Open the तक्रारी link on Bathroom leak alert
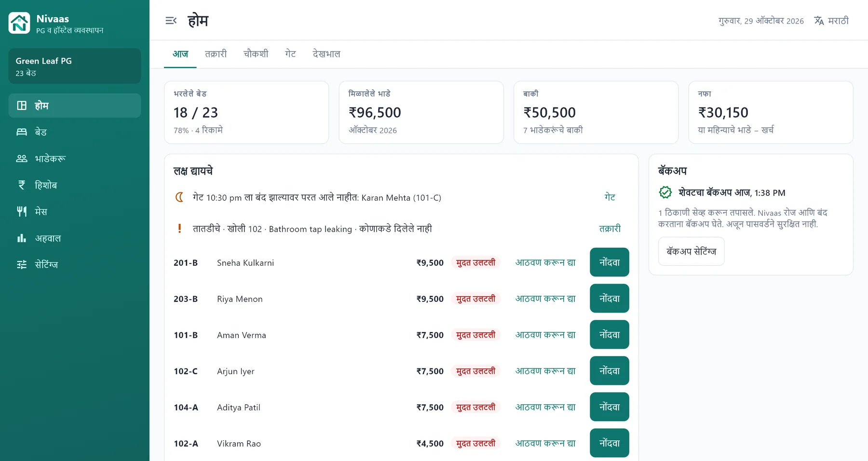Screen dimensions: 868x461 [610, 229]
